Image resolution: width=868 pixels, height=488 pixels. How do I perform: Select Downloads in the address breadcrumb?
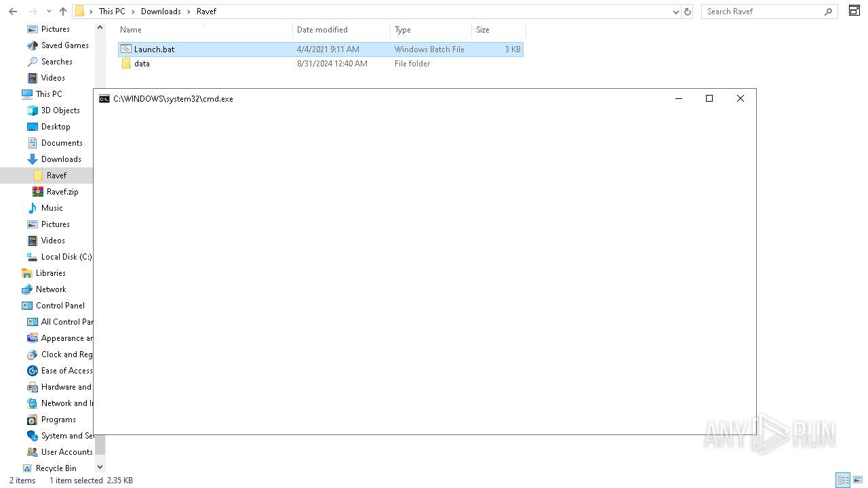coord(161,12)
